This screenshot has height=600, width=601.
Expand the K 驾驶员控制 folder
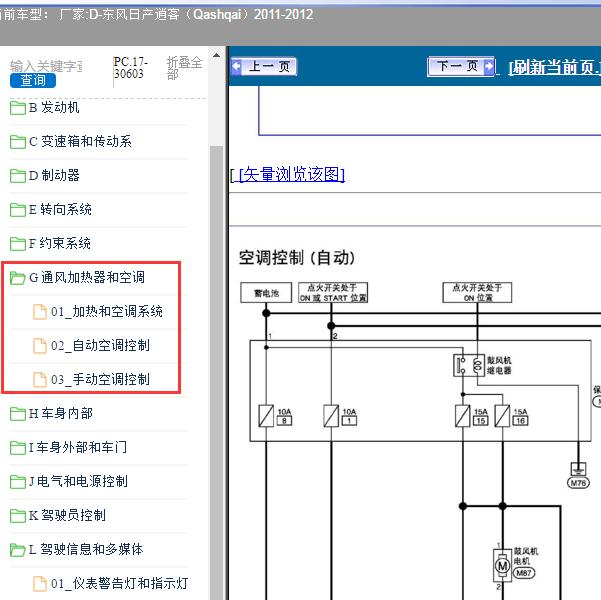67,515
